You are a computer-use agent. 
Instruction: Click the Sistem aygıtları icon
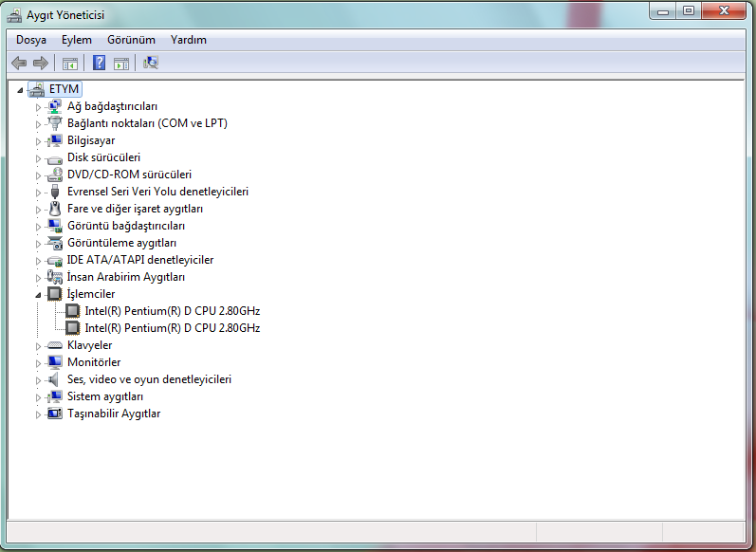click(54, 396)
